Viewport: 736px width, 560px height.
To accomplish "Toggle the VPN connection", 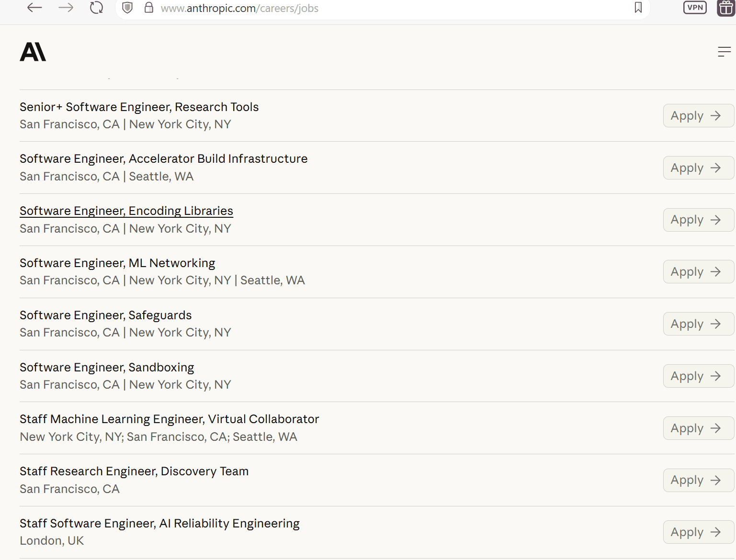I will [694, 8].
